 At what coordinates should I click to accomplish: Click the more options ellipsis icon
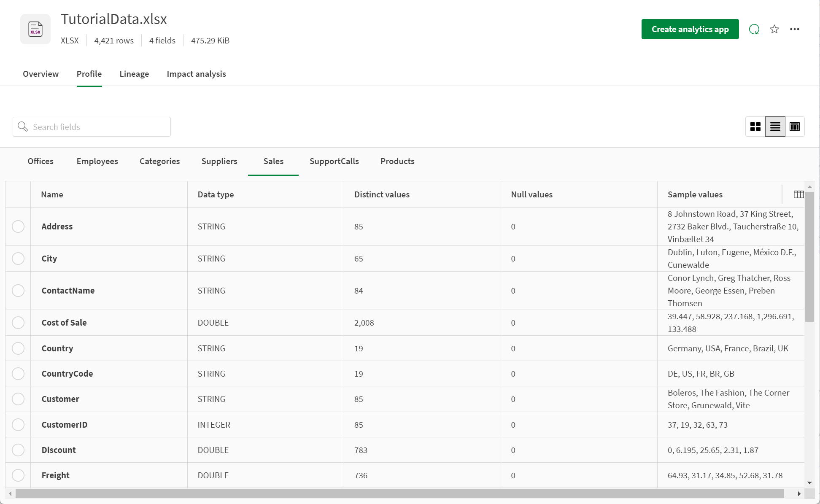[x=794, y=29]
